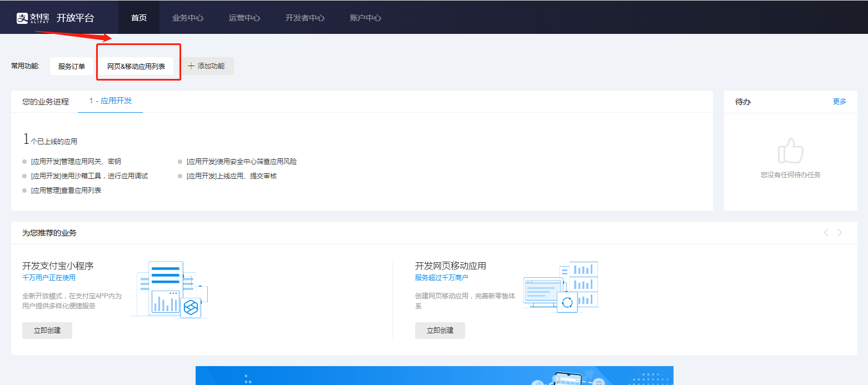Switch to the 1 - 应用开发 tab
The width and height of the screenshot is (868, 385).
click(x=111, y=101)
